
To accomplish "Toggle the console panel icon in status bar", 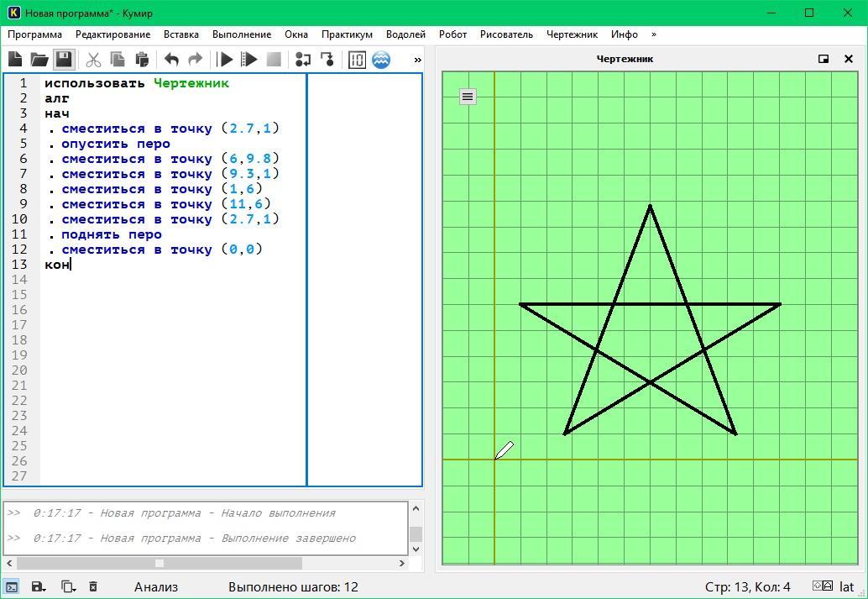I will 12,587.
